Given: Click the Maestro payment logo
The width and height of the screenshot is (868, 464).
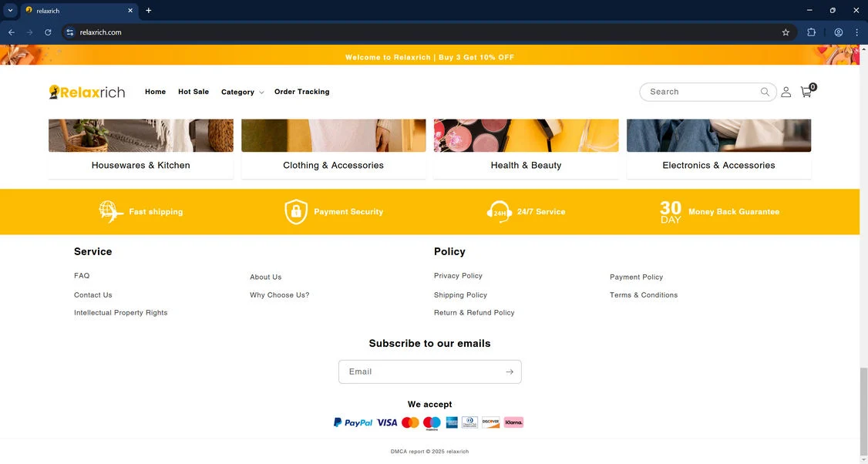Looking at the screenshot, I should pyautogui.click(x=432, y=423).
